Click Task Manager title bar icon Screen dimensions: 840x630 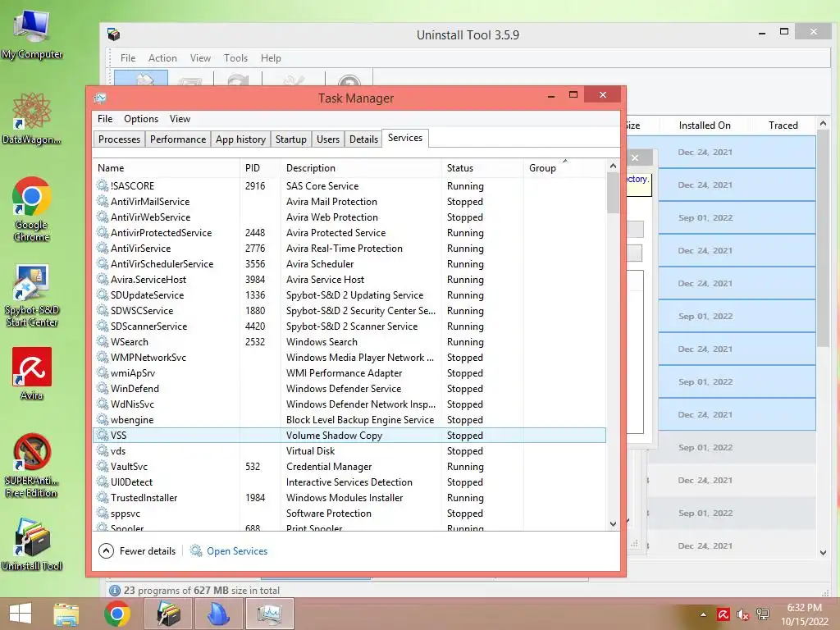(x=100, y=98)
